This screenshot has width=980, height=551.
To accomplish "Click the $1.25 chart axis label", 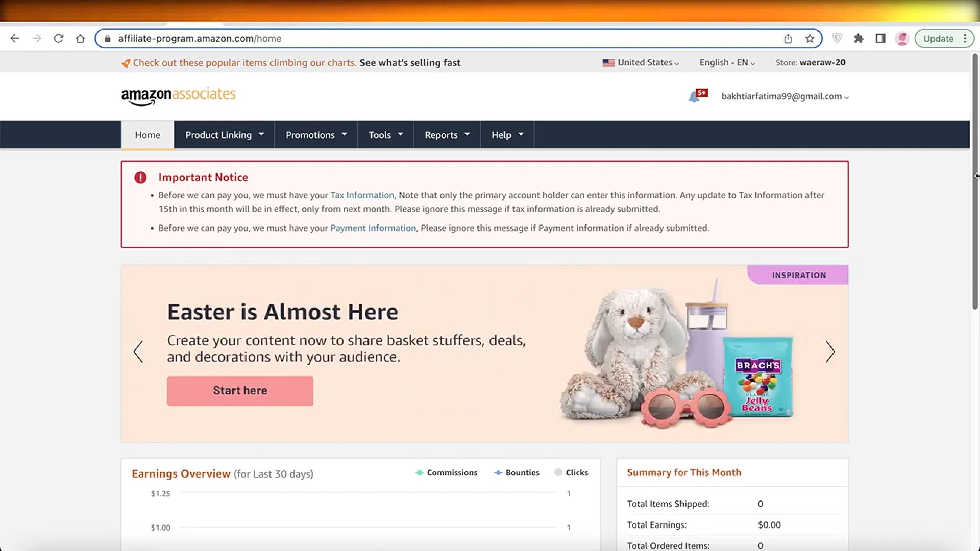I will pyautogui.click(x=160, y=493).
